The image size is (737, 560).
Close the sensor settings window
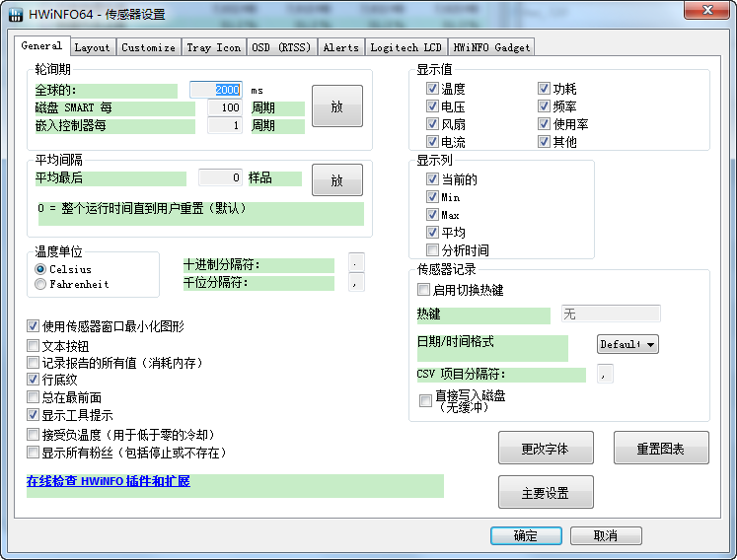(708, 10)
